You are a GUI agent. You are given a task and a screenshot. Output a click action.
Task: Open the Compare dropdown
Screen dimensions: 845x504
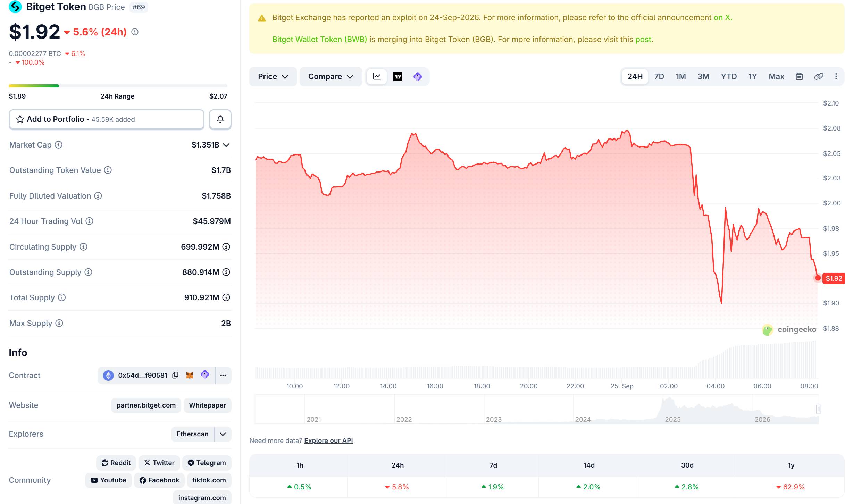tap(331, 77)
